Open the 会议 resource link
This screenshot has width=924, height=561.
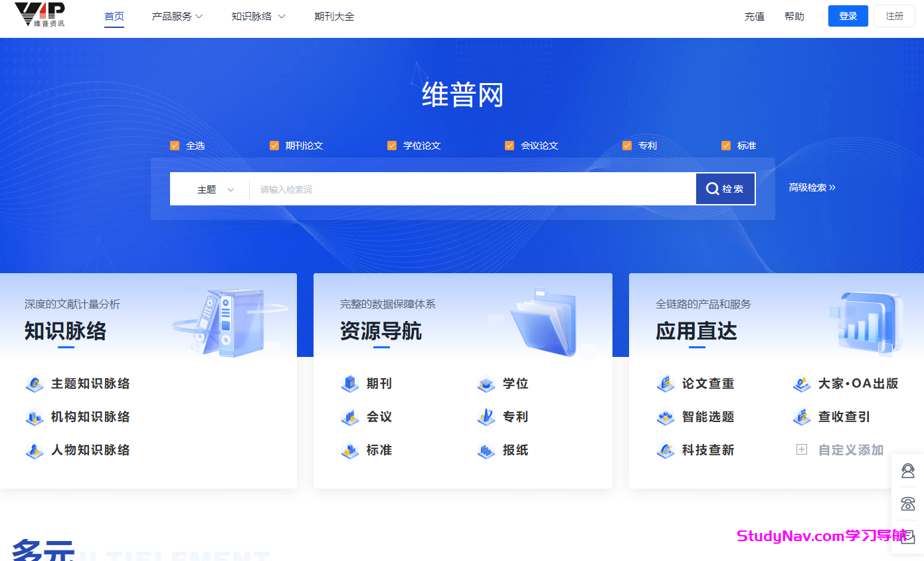[379, 417]
